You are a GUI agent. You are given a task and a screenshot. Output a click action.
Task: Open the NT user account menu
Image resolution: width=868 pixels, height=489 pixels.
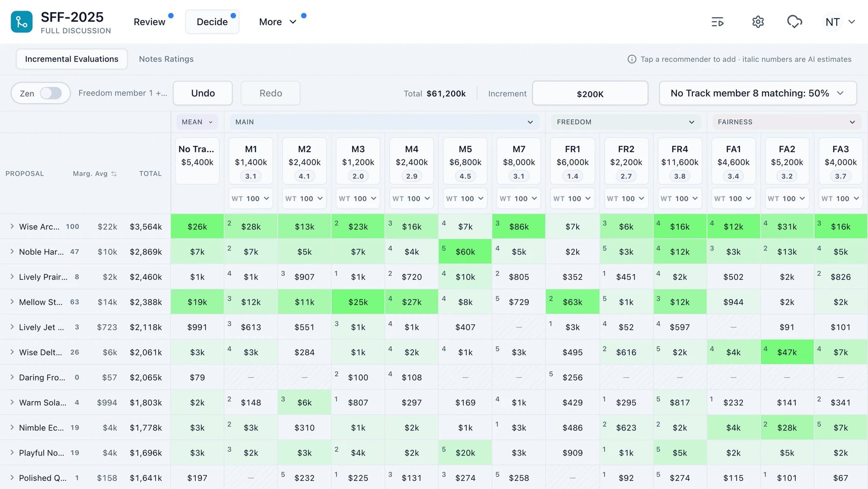click(x=840, y=22)
